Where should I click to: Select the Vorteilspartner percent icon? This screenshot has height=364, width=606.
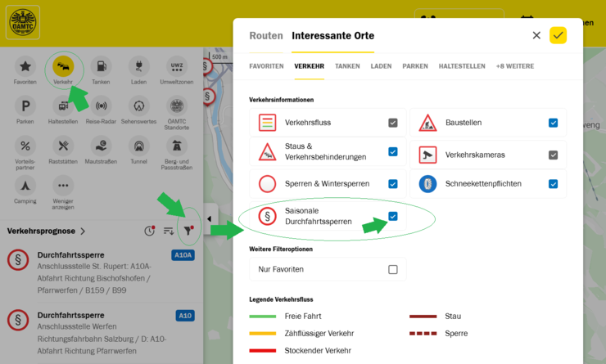[x=25, y=146]
